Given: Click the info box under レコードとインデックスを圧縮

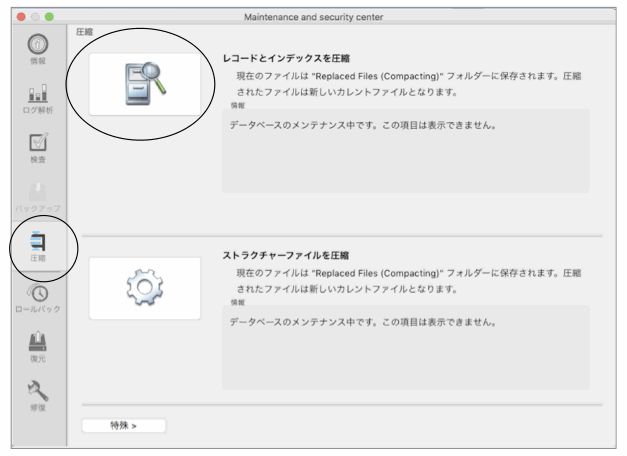Looking at the screenshot, I should pyautogui.click(x=405, y=150).
